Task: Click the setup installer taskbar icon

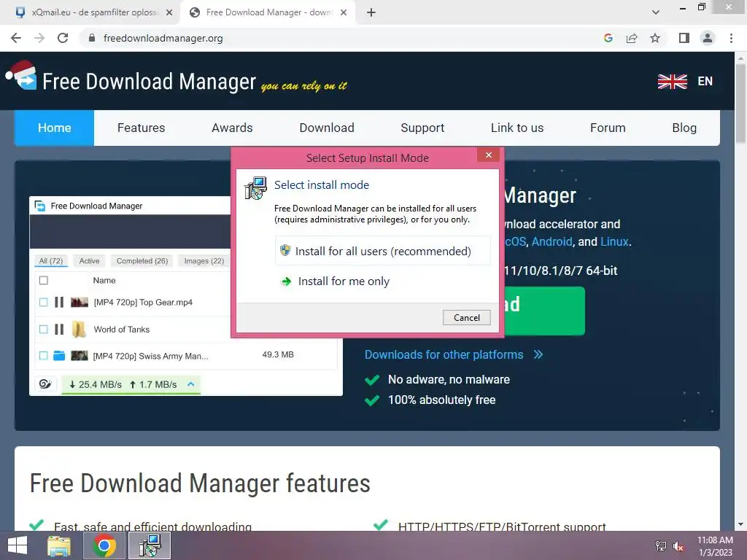Action: pos(150,545)
